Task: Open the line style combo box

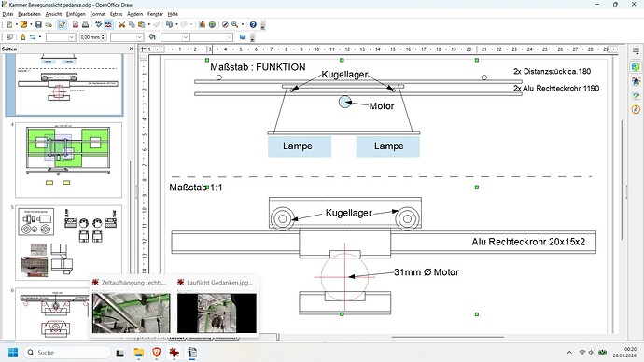Action: pyautogui.click(x=61, y=37)
